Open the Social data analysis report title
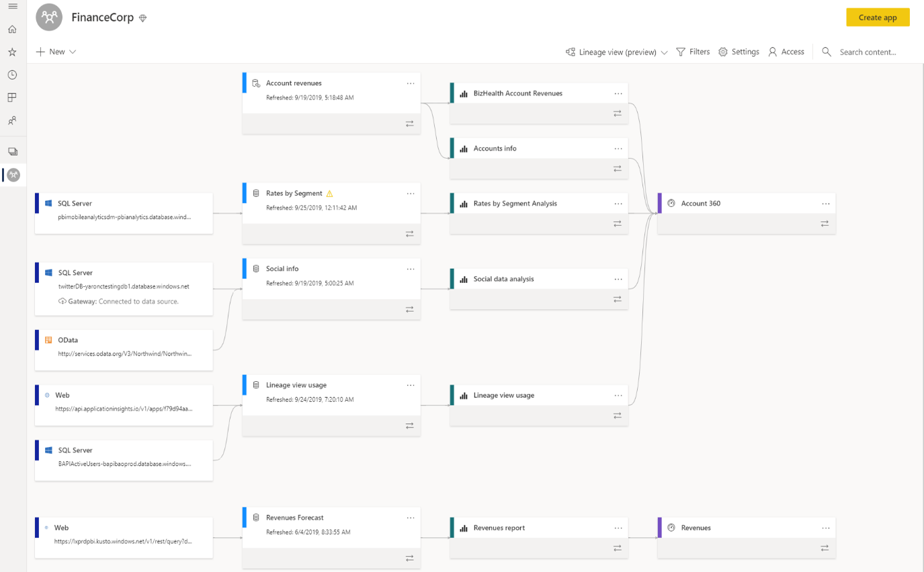The image size is (924, 572). pyautogui.click(x=503, y=279)
